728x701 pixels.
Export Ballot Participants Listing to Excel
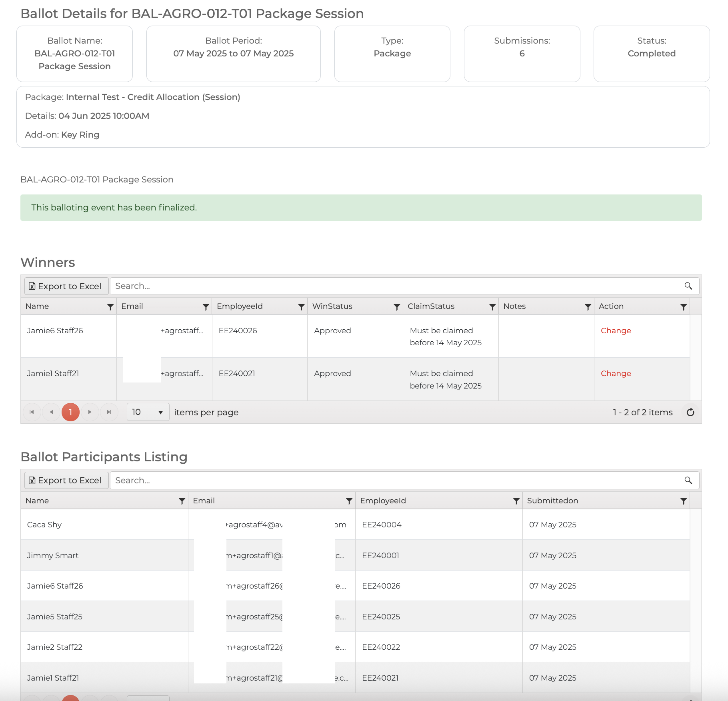(66, 480)
